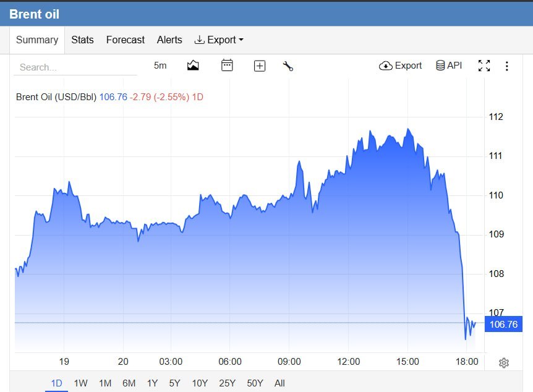Go to the Alerts tab
This screenshot has width=533, height=392.
click(169, 40)
